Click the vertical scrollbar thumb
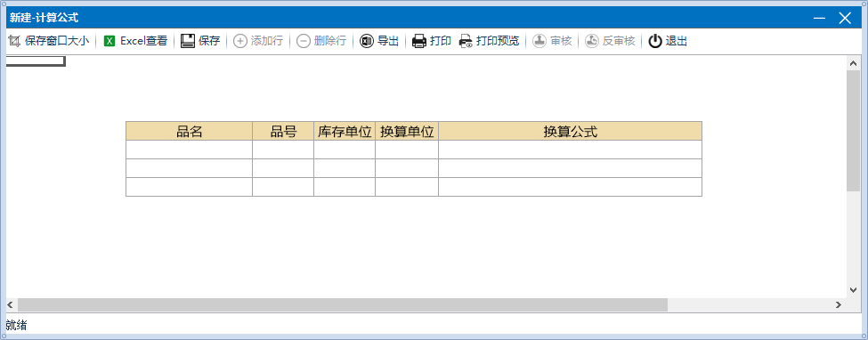Viewport: 868px width, 340px height. [x=853, y=131]
